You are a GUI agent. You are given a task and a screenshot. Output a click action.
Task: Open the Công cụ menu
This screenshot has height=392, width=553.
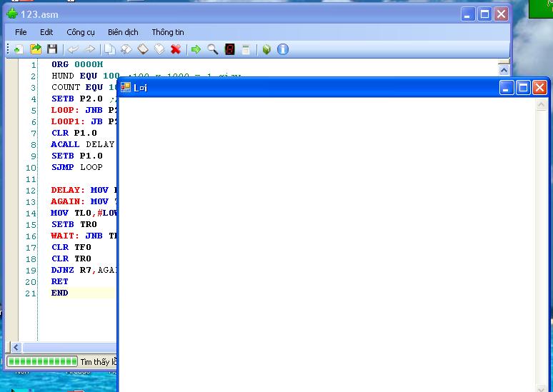81,32
